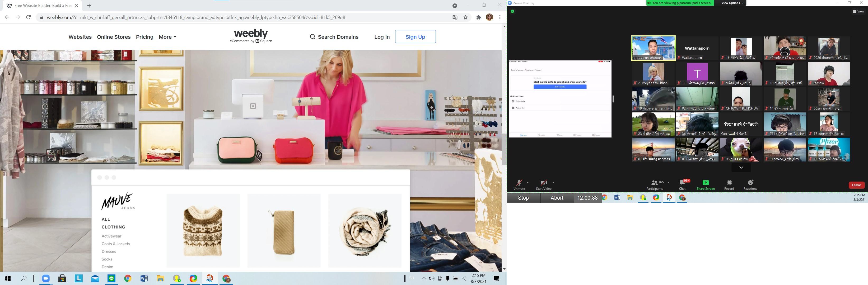Screen dimensions: 868x285
Task: Select pipasarun phobun's video tile
Action: [x=653, y=49]
